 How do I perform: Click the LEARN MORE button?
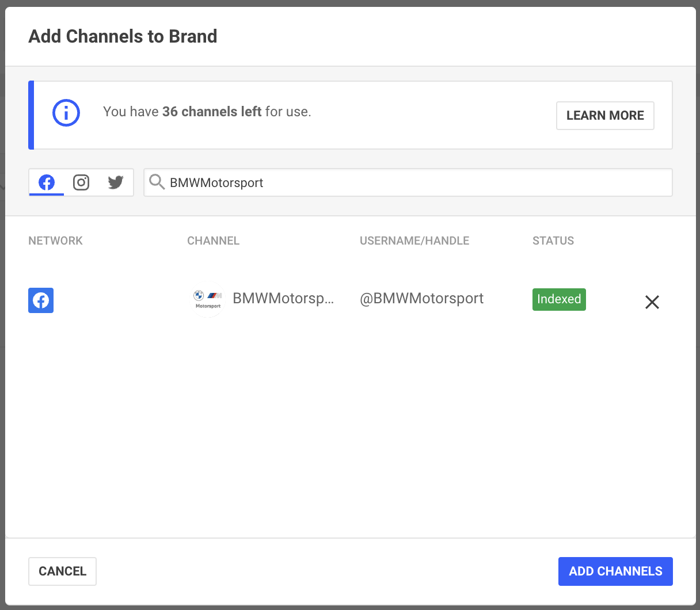[605, 116]
